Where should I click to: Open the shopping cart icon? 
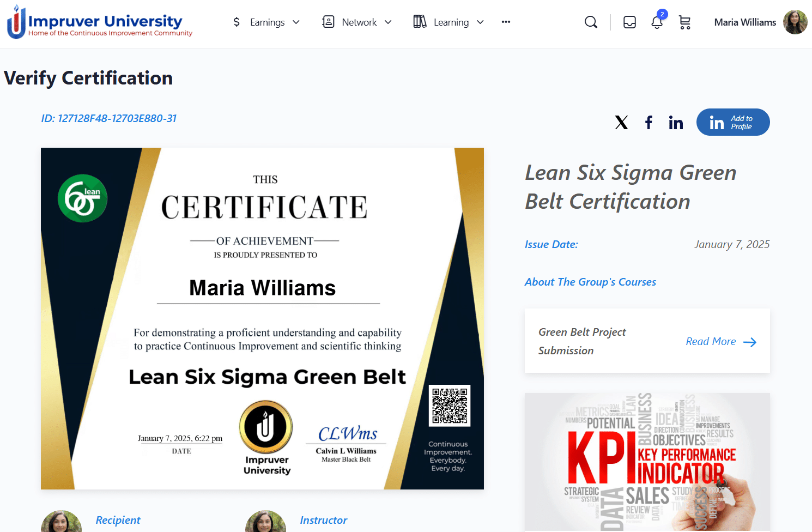(684, 22)
